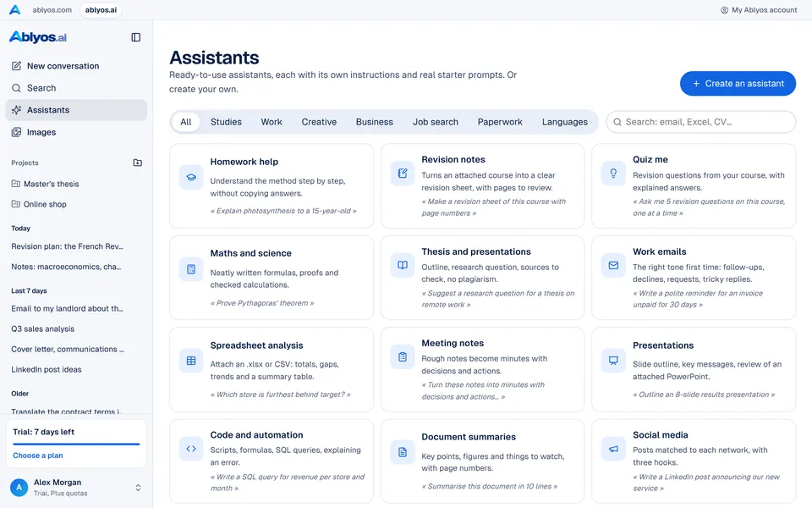
Task: Click the Work emails card title
Action: 659,251
